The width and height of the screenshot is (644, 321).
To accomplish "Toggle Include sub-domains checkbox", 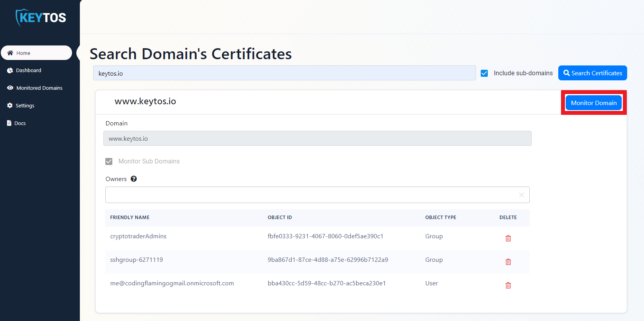I will pos(484,73).
